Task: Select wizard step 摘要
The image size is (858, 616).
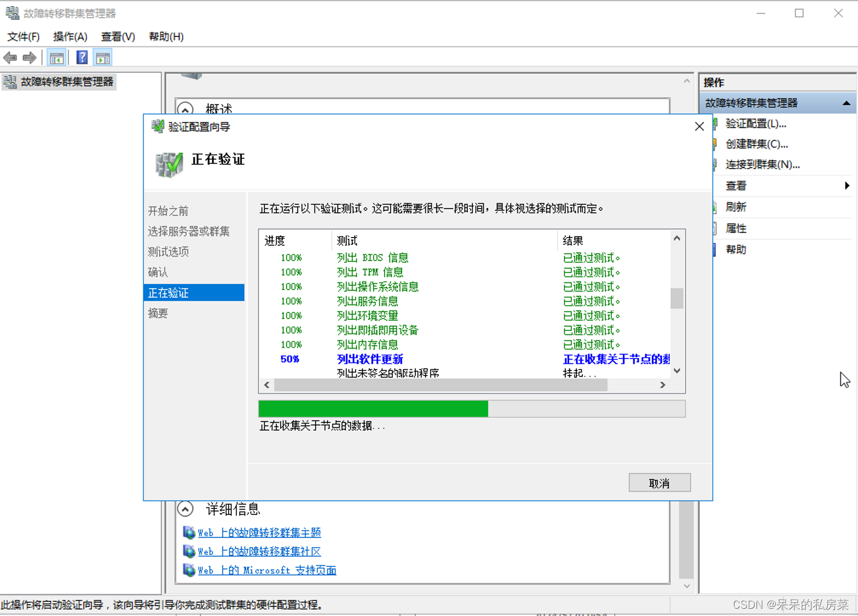Action: point(158,313)
